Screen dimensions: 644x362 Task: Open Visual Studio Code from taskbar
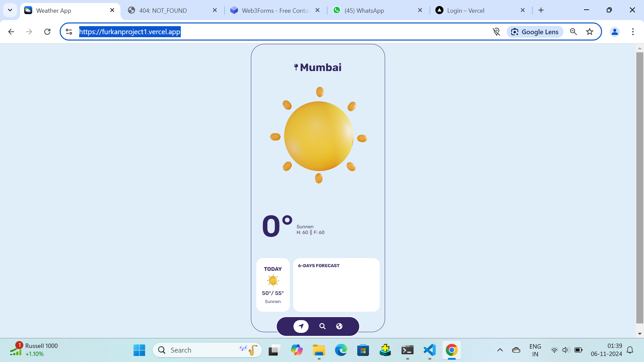[430, 350]
